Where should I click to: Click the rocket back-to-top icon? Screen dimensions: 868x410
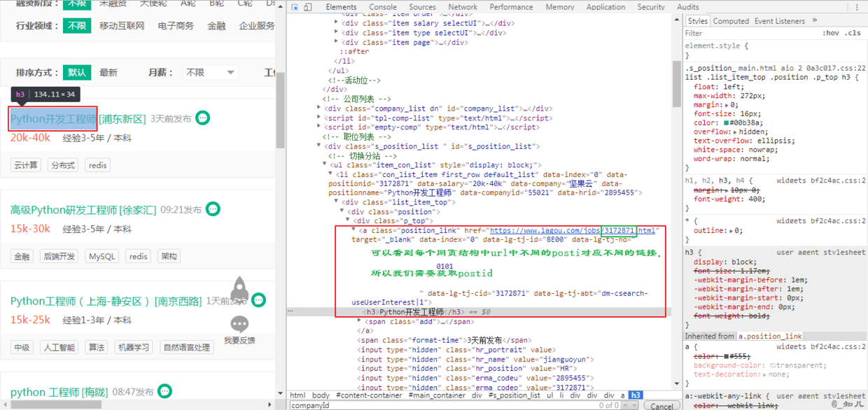pos(239,290)
